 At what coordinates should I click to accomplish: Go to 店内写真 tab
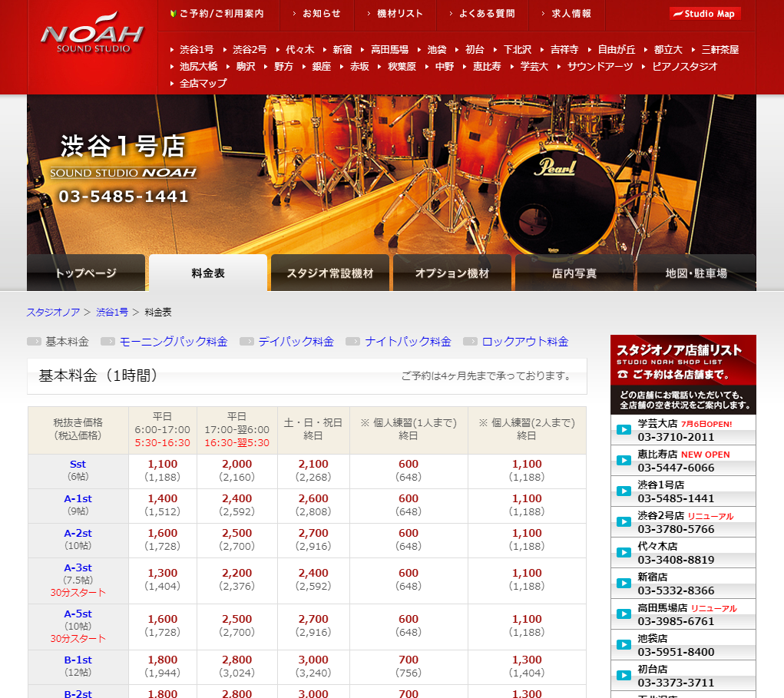(574, 273)
